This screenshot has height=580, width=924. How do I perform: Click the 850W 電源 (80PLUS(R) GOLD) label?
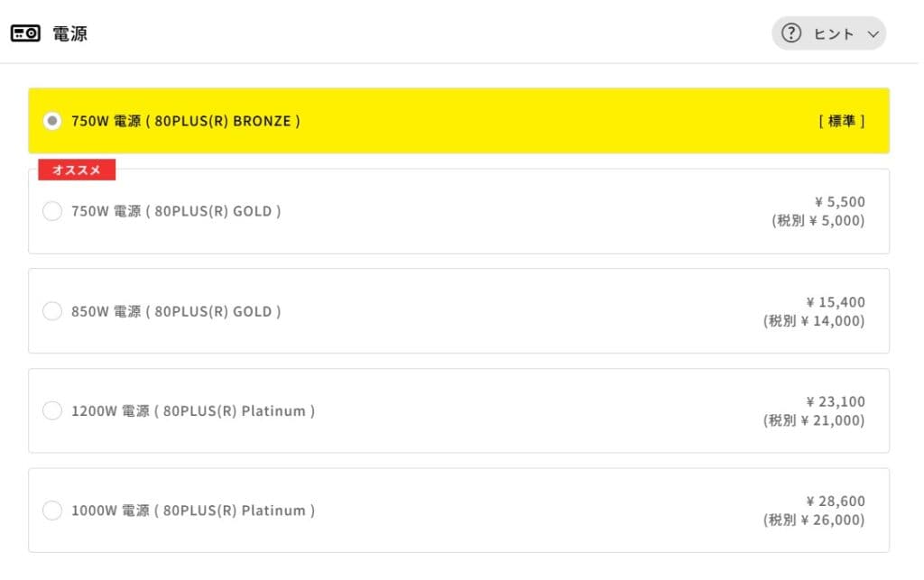177,311
